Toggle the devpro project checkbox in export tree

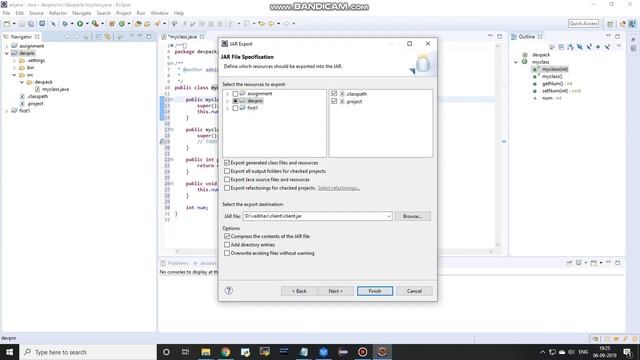235,101
